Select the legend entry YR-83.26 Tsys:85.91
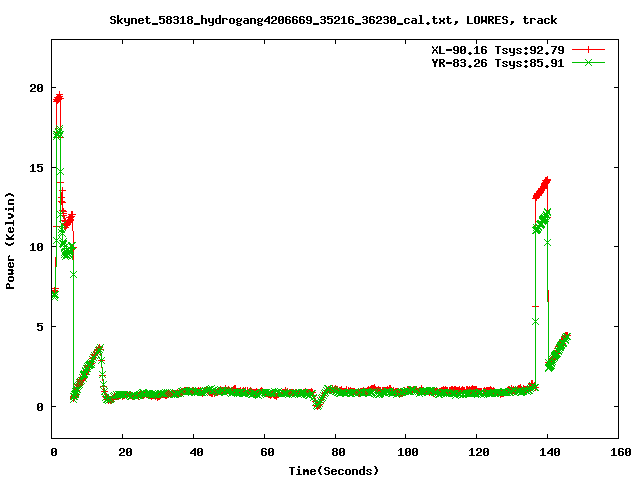This screenshot has width=640, height=480. tap(498, 63)
